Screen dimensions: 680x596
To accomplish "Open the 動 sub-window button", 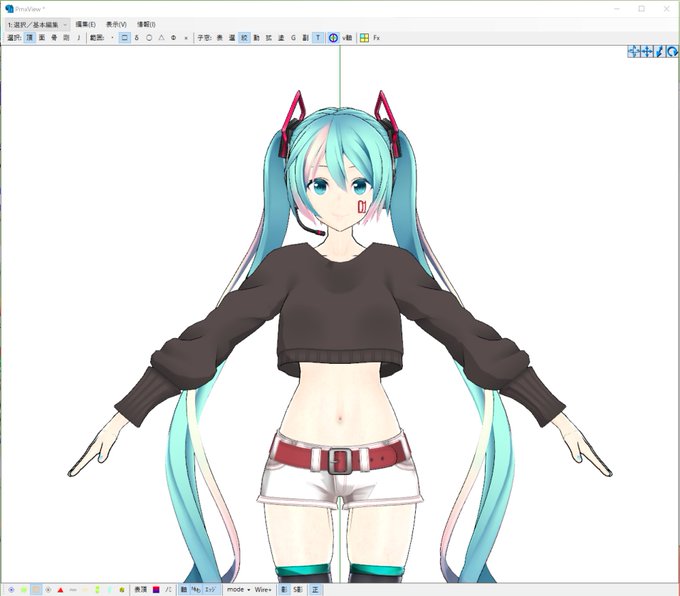I will coord(256,38).
